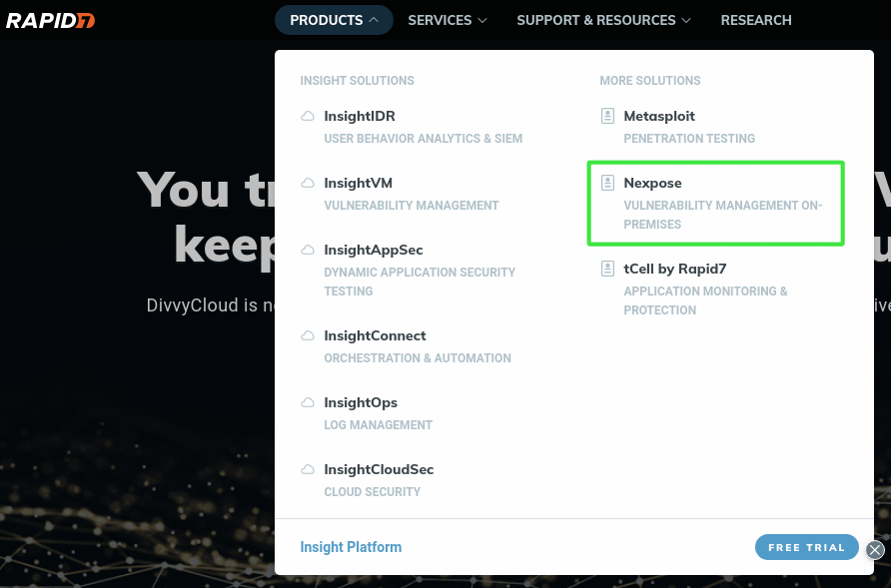Viewport: 891px width, 588px height.
Task: Collapse the Products menu
Action: point(334,20)
